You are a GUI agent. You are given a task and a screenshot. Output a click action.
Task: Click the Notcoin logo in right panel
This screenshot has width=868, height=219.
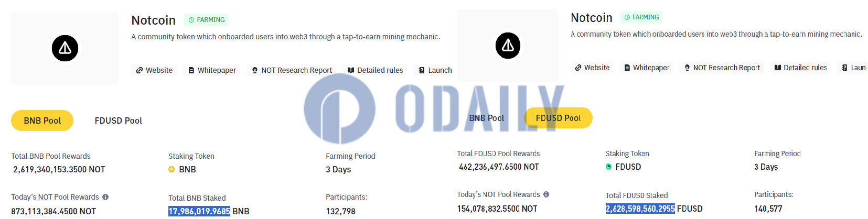[x=508, y=46]
